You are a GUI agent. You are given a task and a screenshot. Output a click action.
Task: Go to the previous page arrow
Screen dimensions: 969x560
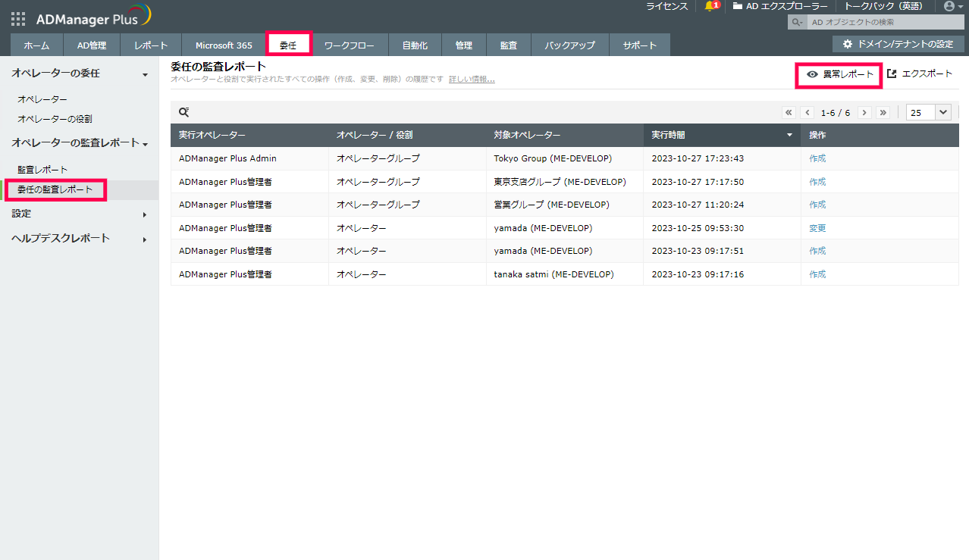click(807, 112)
